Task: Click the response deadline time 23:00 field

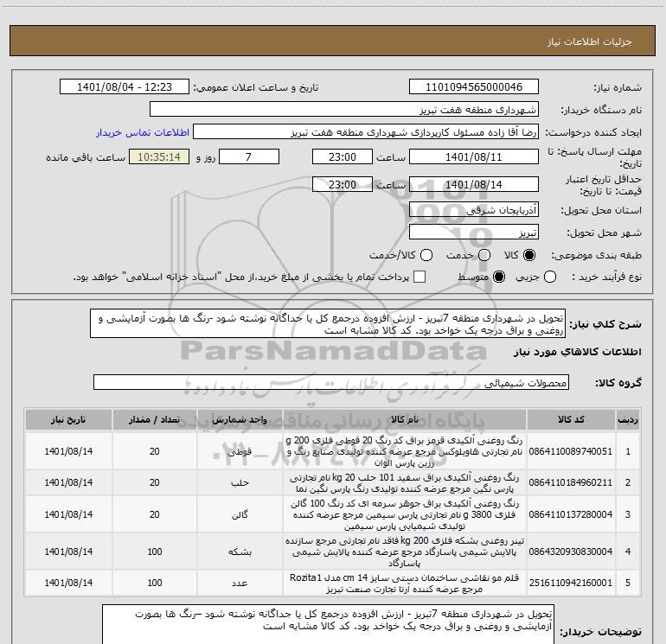Action: pos(343,157)
